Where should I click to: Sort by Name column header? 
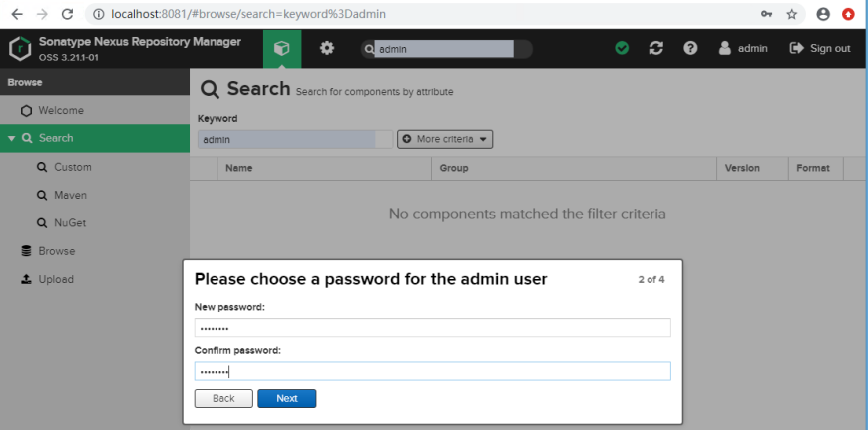(x=324, y=168)
